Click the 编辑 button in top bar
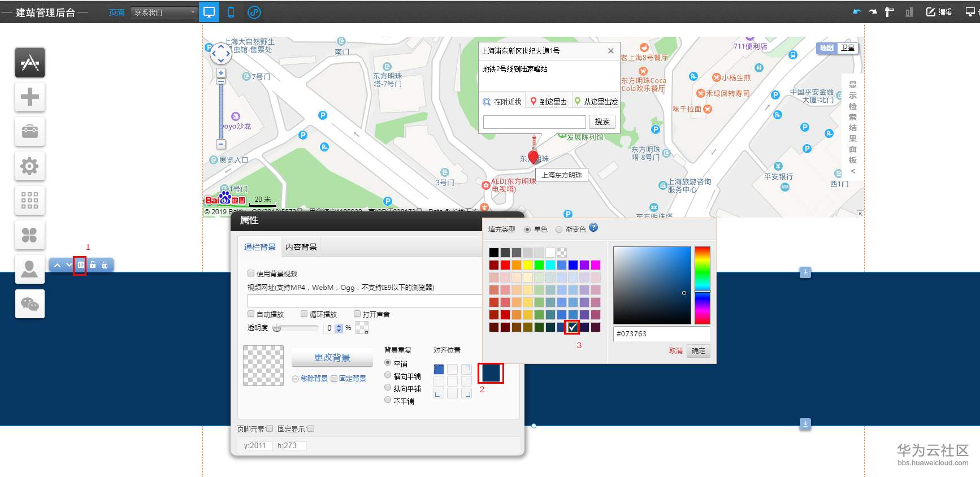980x477 pixels. coord(939,12)
